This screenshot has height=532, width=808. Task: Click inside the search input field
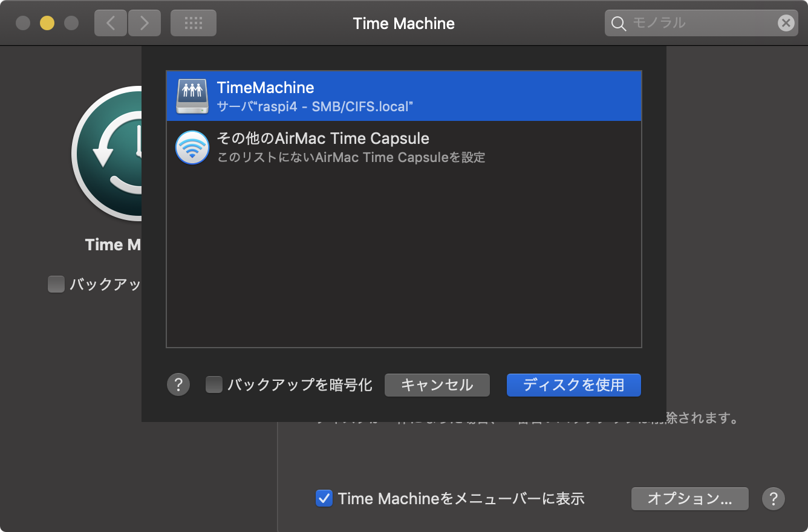pos(696,23)
